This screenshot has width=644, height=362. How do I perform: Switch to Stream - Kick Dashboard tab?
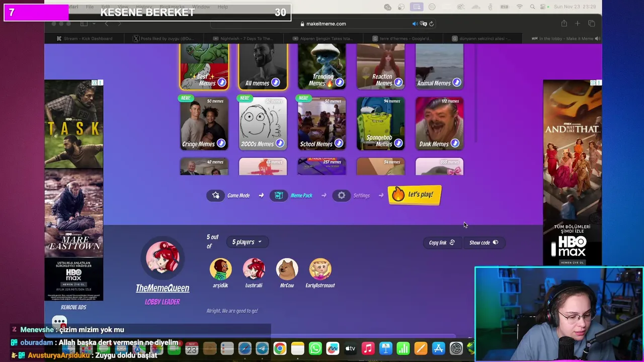(85, 39)
